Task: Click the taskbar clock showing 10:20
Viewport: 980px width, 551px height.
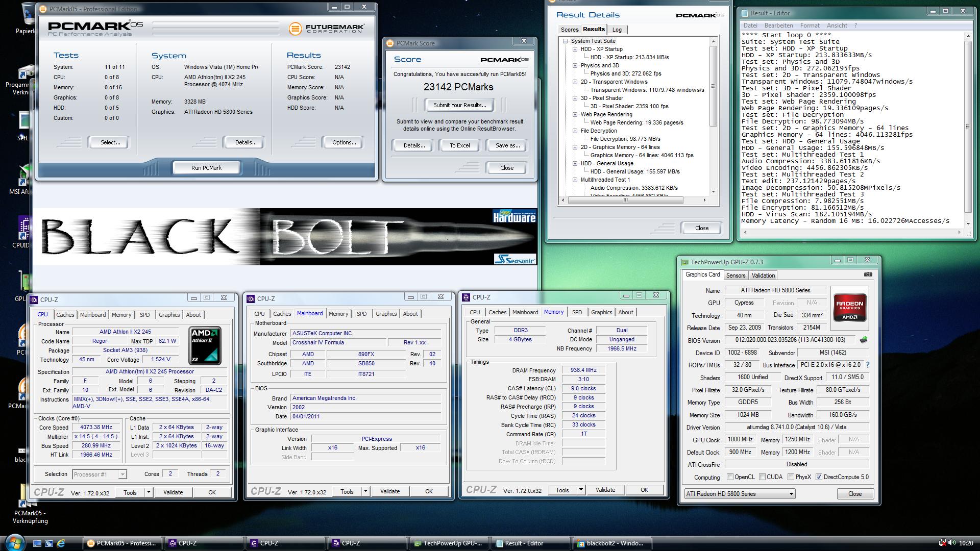Action: pos(966,543)
